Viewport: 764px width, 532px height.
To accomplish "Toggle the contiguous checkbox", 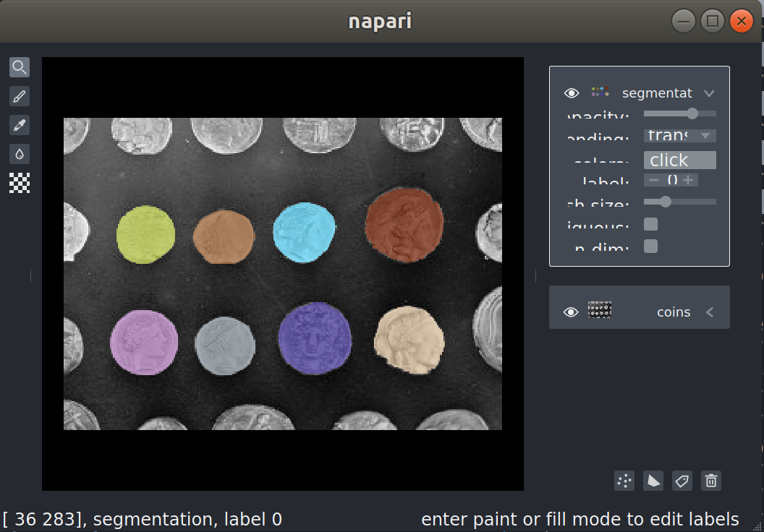I will (650, 224).
